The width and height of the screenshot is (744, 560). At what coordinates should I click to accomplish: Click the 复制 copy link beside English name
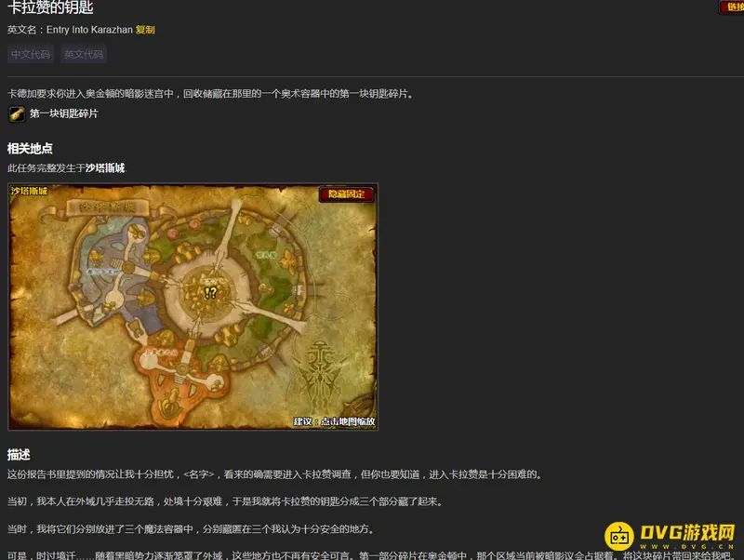[145, 30]
